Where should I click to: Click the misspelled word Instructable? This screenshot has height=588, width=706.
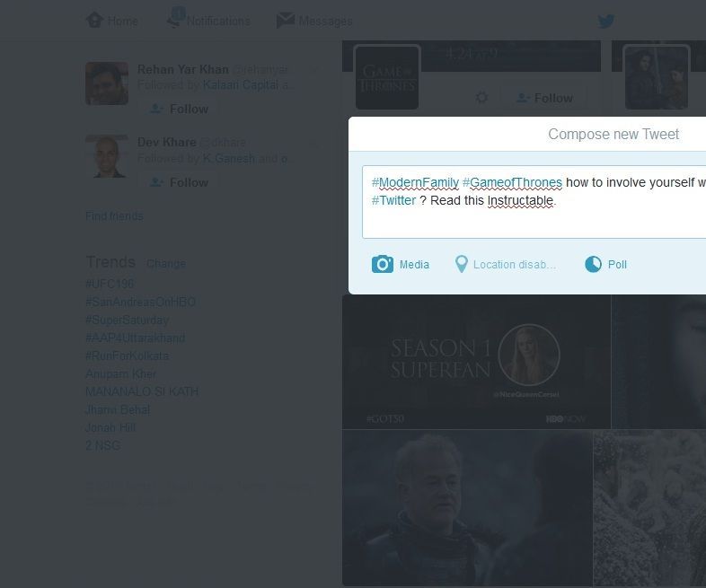point(520,201)
